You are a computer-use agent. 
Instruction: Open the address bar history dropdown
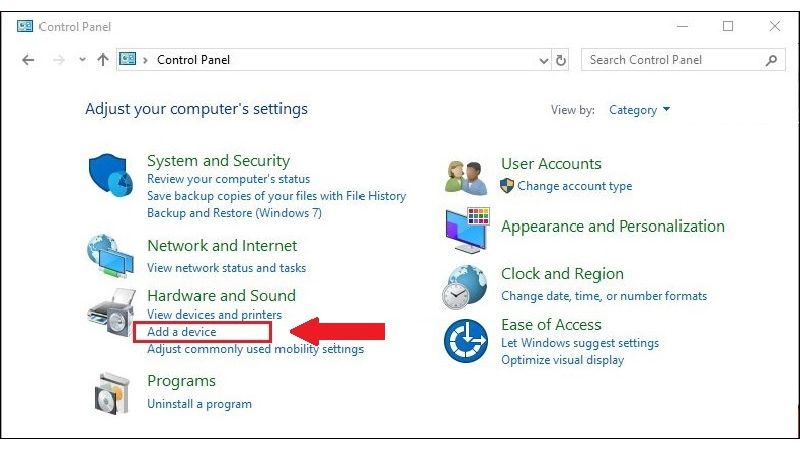(544, 60)
